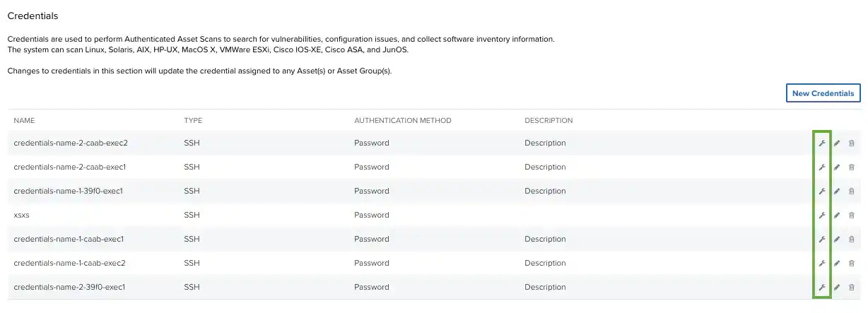This screenshot has width=868, height=313.
Task: Click the NAME column header
Action: 24,121
